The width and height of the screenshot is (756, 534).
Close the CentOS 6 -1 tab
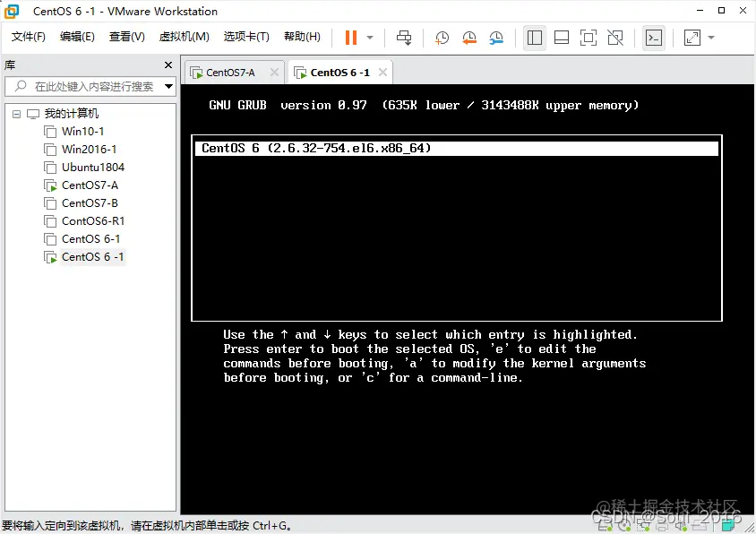coord(382,72)
